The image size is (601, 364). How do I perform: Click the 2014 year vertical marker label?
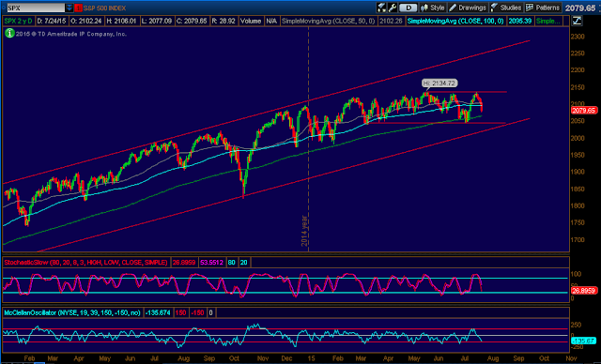pyautogui.click(x=304, y=231)
